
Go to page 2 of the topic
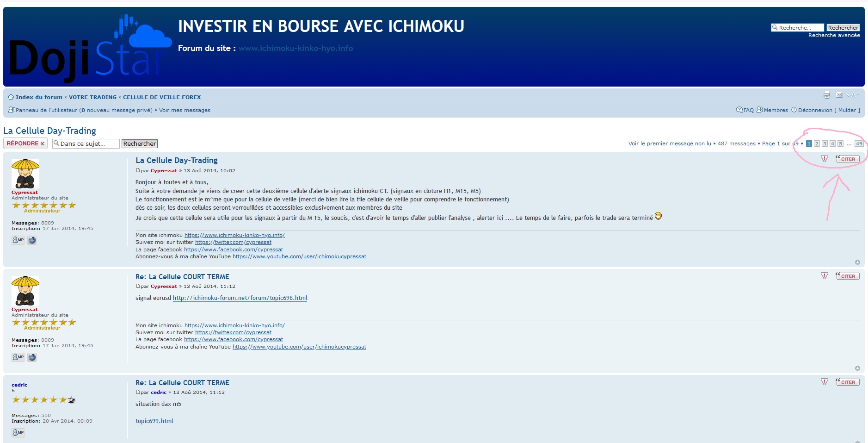[817, 144]
